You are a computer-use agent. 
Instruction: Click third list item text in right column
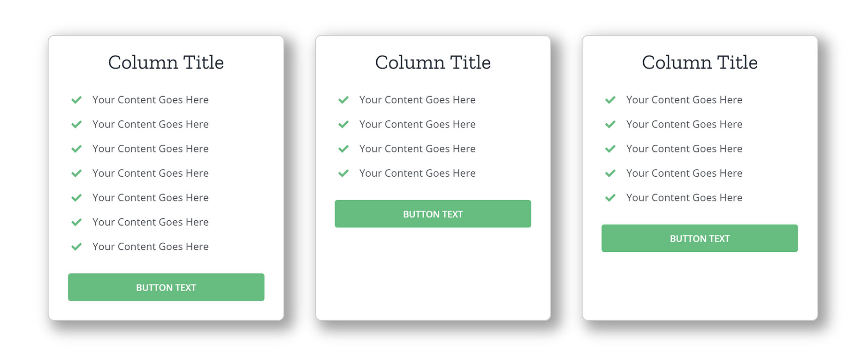coord(685,149)
